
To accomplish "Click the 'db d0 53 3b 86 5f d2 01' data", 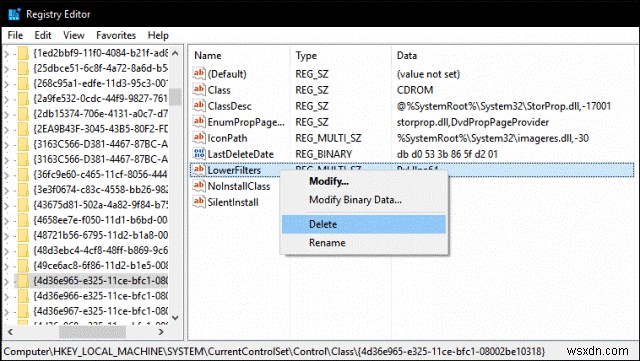I will click(447, 154).
